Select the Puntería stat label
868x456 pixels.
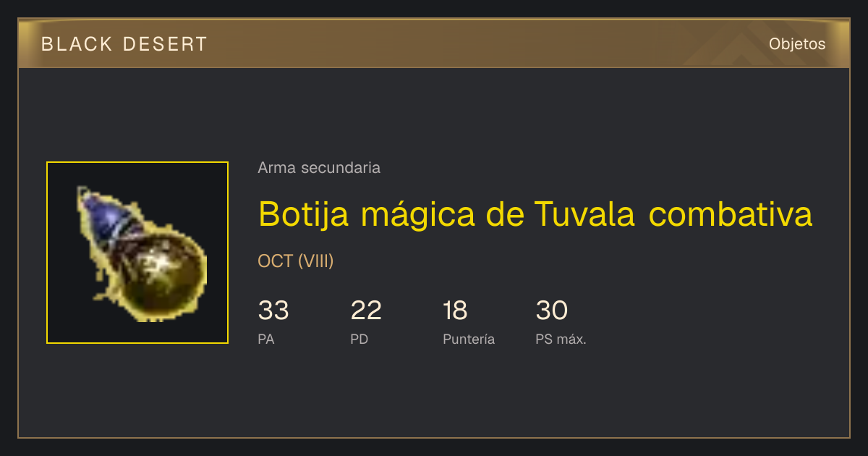[x=469, y=339]
